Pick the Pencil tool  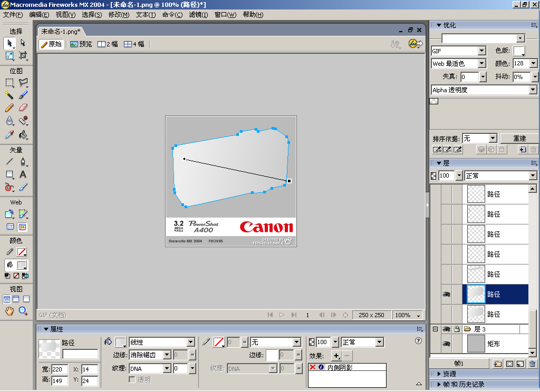[x=9, y=107]
